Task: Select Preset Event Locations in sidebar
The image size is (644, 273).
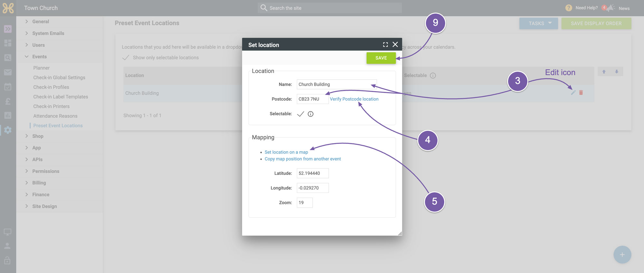Action: [58, 126]
